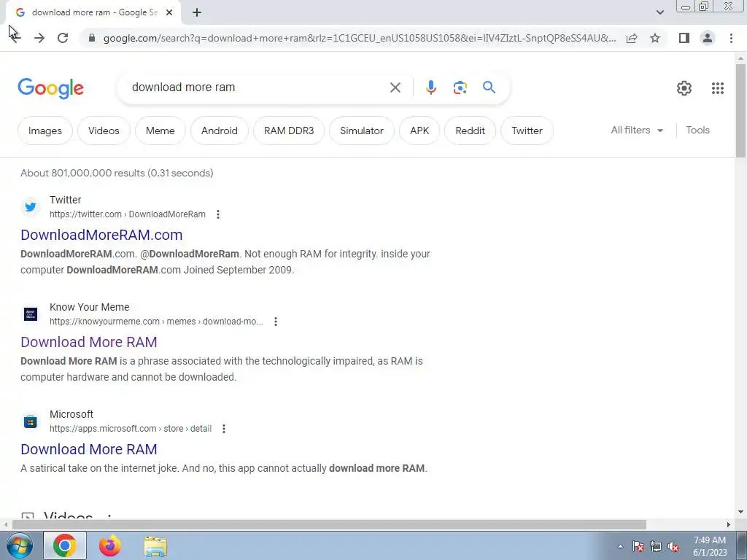Bookmark this page with the star icon

pyautogui.click(x=655, y=38)
